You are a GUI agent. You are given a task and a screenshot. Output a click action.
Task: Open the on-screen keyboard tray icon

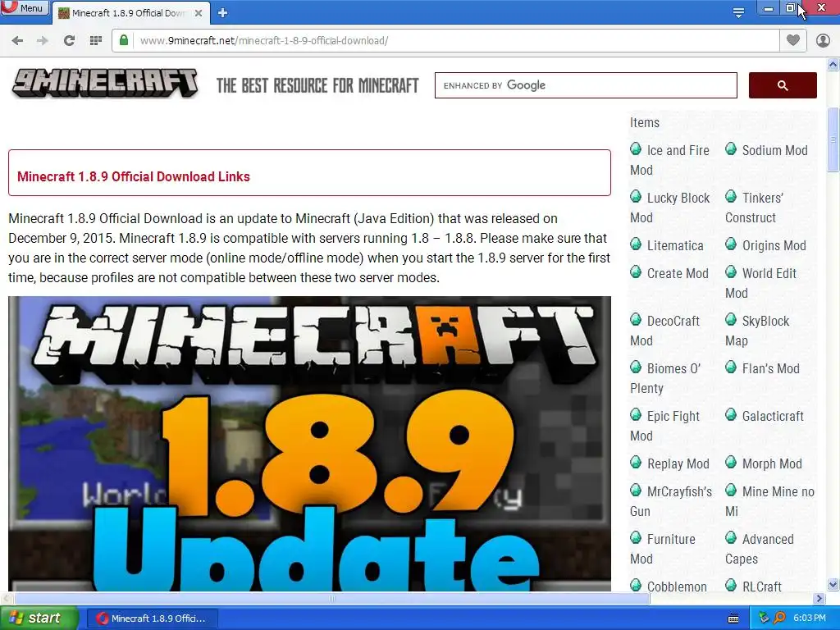click(733, 619)
